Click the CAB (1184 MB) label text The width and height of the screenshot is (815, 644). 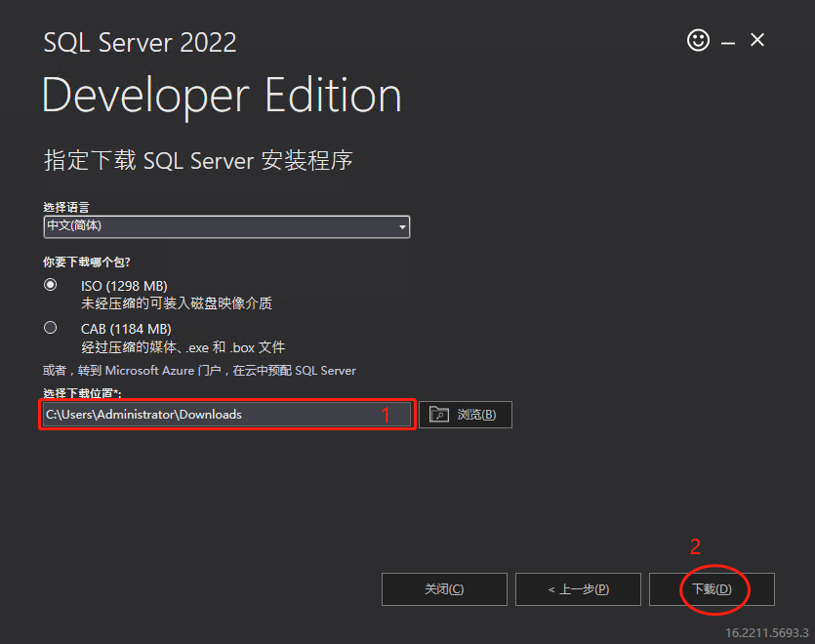pos(126,329)
